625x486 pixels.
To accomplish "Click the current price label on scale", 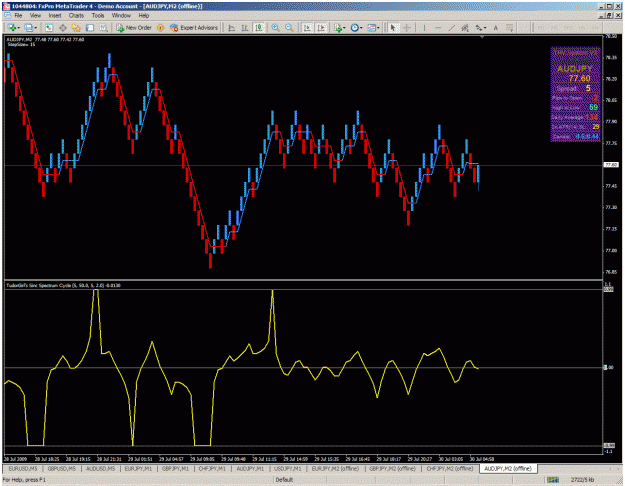I will 611,165.
